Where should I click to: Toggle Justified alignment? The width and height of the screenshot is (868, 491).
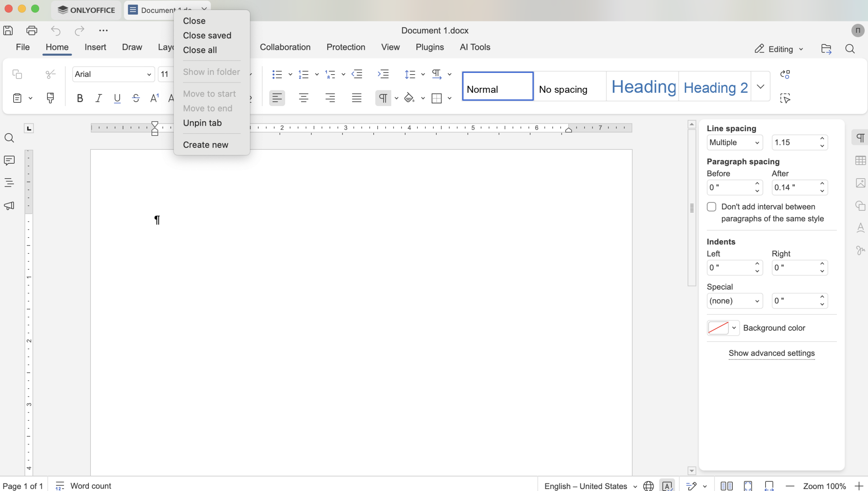(x=357, y=98)
